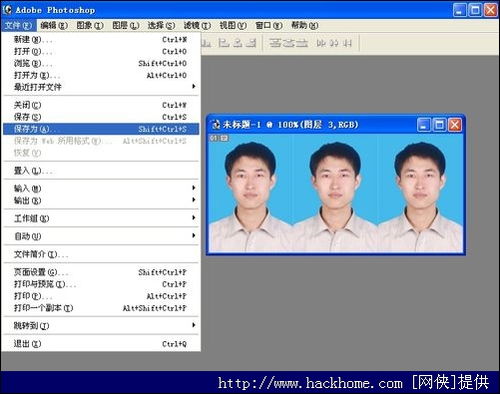Click distribute right edges icon in options bar
The image size is (500, 394).
pyautogui.click(x=347, y=43)
